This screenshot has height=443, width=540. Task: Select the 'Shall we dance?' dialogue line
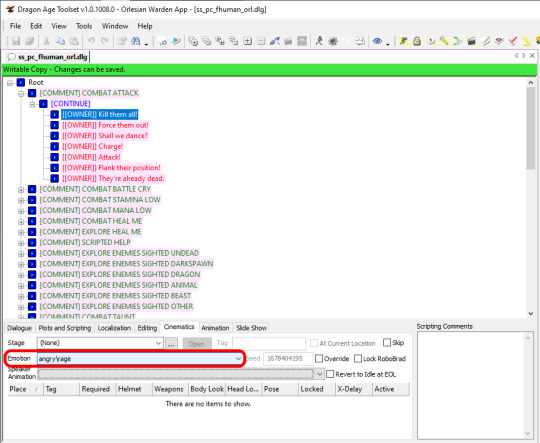pos(105,136)
